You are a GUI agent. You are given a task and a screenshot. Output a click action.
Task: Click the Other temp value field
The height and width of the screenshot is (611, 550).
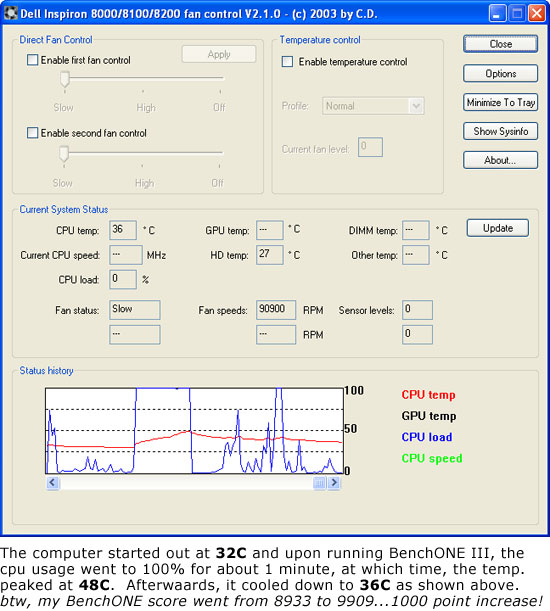pyautogui.click(x=416, y=255)
